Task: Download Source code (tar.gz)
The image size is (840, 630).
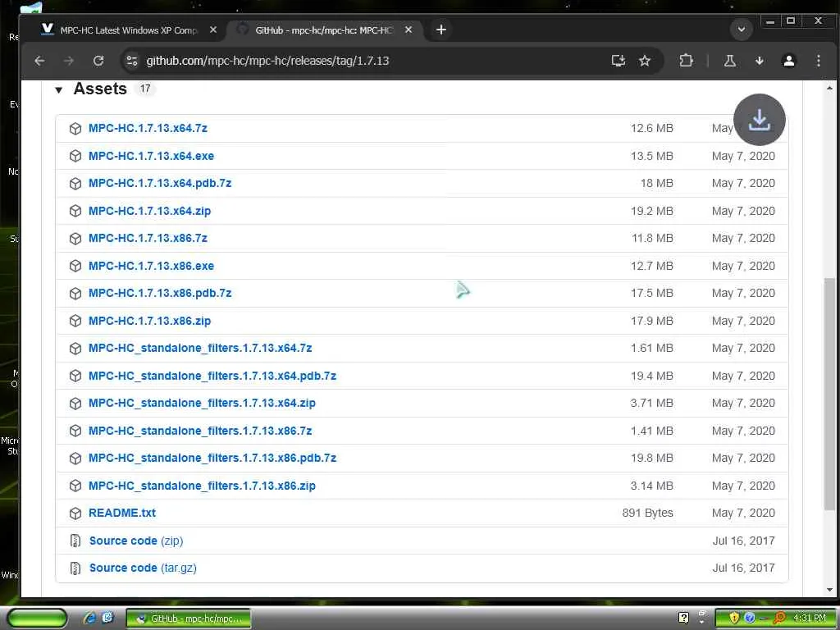Action: 143,568
